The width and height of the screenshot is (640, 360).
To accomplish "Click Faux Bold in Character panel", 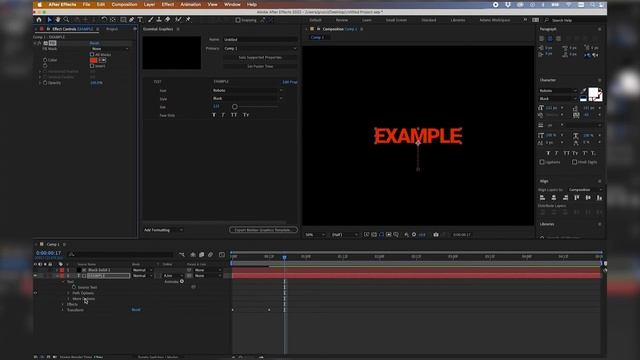I will pyautogui.click(x=548, y=153).
